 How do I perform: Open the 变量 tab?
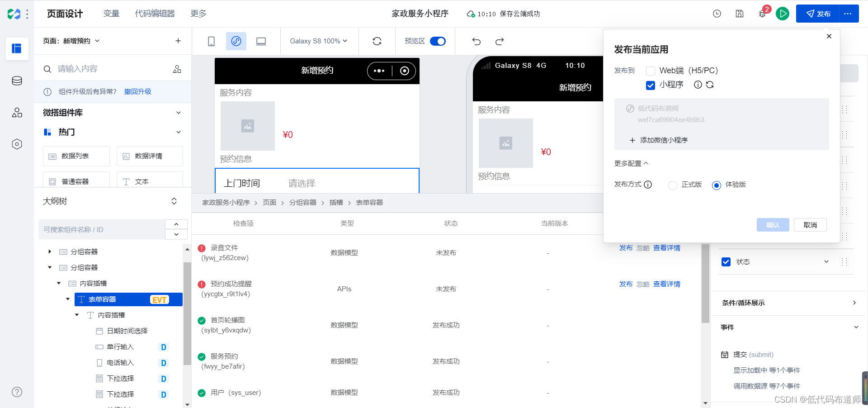coord(111,14)
